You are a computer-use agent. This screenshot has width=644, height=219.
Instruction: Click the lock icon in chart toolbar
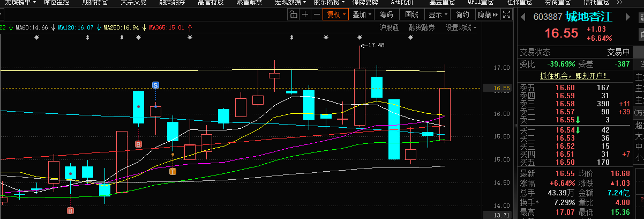click(294, 14)
